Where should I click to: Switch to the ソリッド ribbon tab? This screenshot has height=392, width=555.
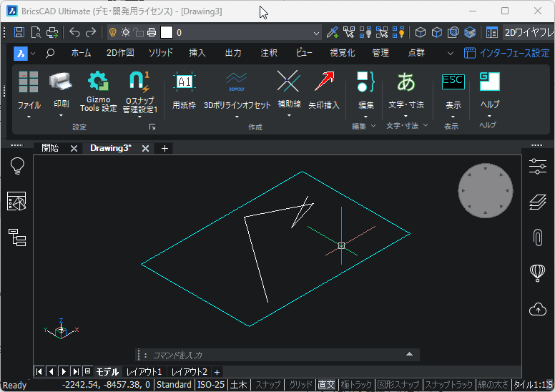(160, 53)
